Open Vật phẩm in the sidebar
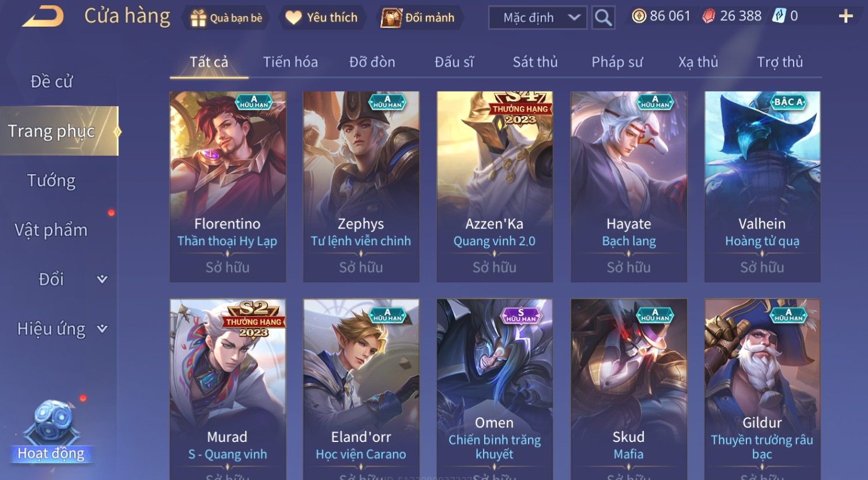The width and height of the screenshot is (868, 480). (51, 230)
